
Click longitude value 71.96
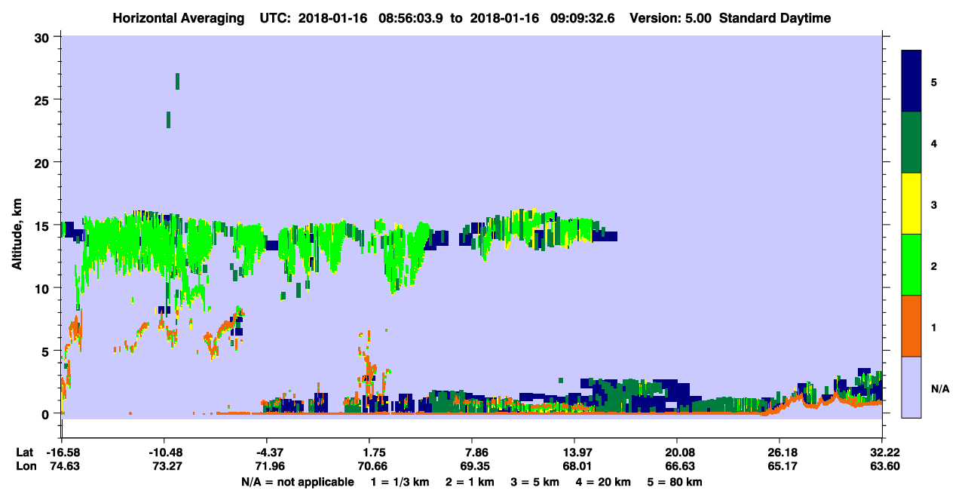(x=271, y=466)
